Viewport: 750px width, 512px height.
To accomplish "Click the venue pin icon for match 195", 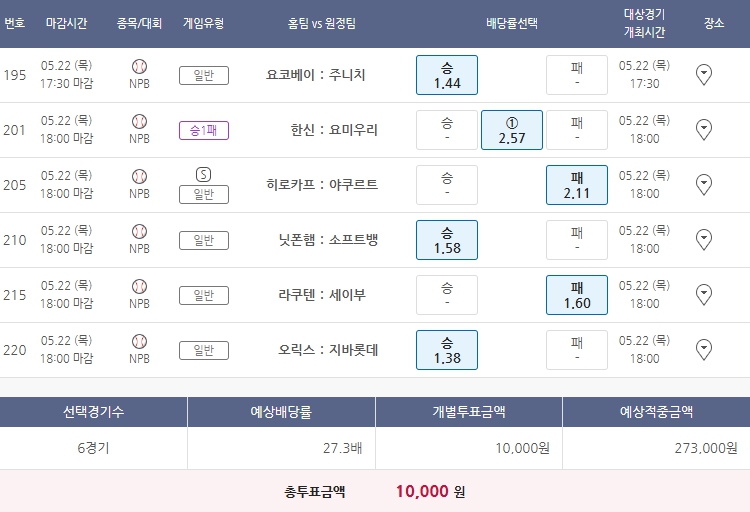I will [703, 74].
